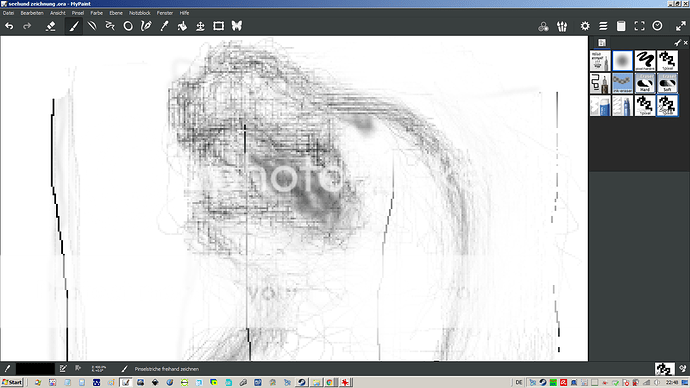Select the flood fill bucket tool

click(182, 26)
